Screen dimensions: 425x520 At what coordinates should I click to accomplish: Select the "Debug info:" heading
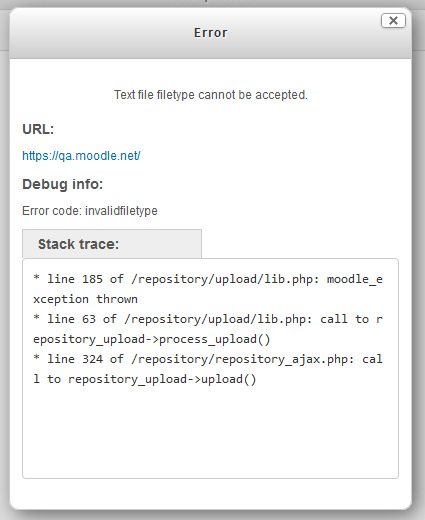63,184
